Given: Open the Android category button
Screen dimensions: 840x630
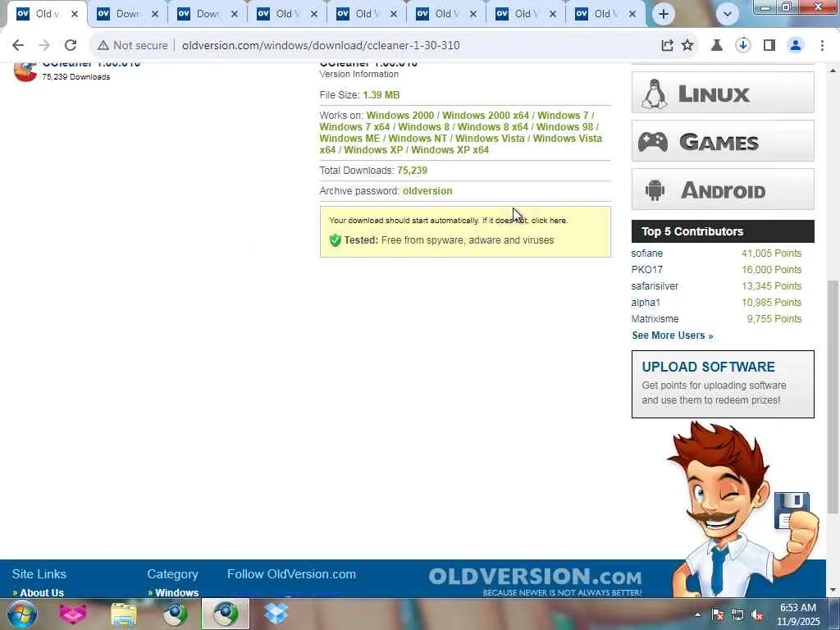Looking at the screenshot, I should click(723, 189).
